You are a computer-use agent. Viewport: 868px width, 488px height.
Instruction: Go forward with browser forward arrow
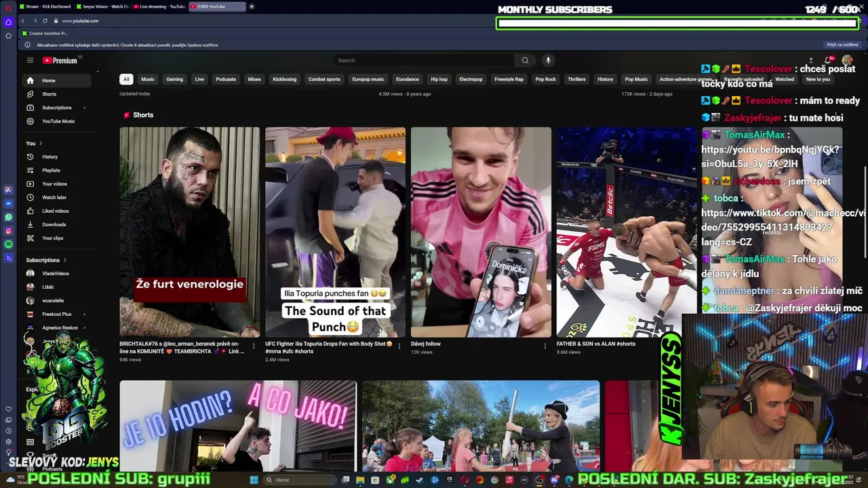(35, 21)
